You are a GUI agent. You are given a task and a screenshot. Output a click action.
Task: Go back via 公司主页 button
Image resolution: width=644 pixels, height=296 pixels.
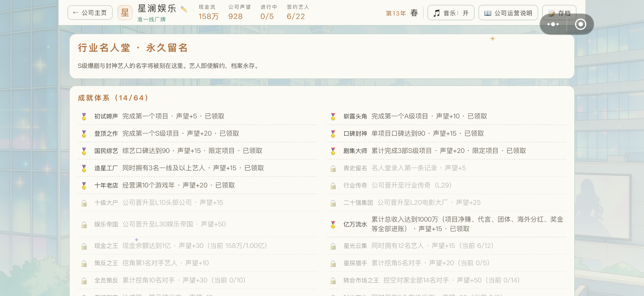[90, 13]
